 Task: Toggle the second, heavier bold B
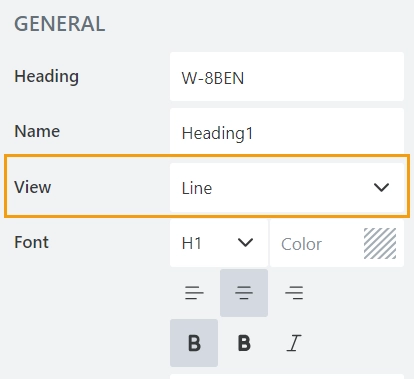[244, 343]
